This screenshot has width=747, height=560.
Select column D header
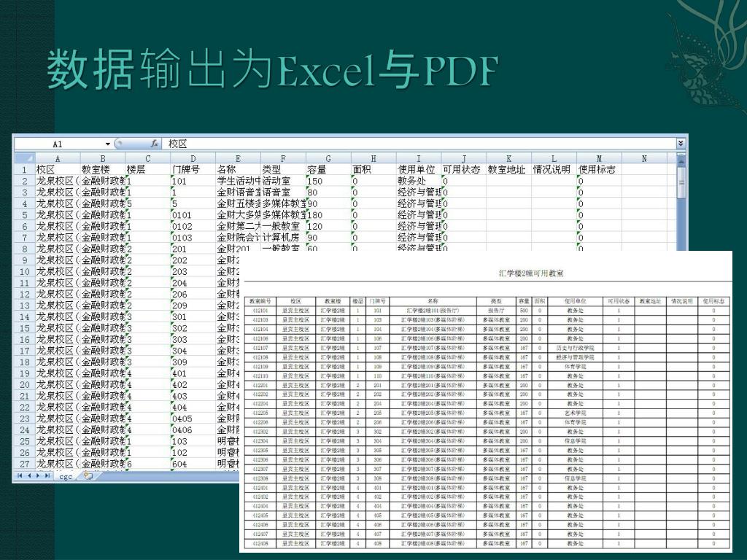193,158
